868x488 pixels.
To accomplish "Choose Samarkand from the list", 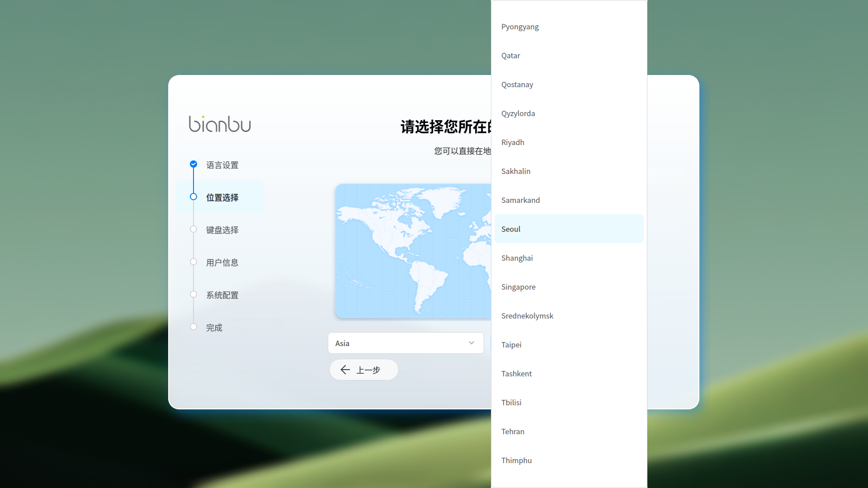I will [520, 200].
